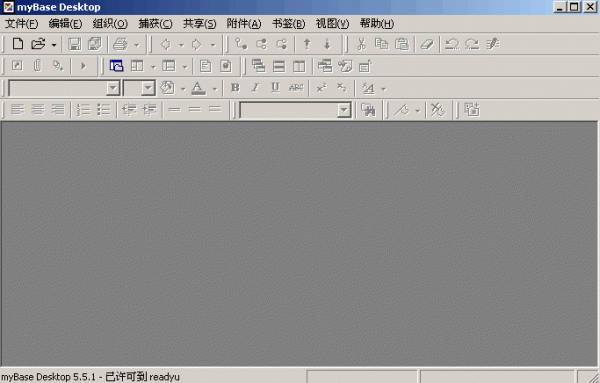The width and height of the screenshot is (600, 383).
Task: Open the dropdown arrow beside the printer
Action: (x=137, y=45)
